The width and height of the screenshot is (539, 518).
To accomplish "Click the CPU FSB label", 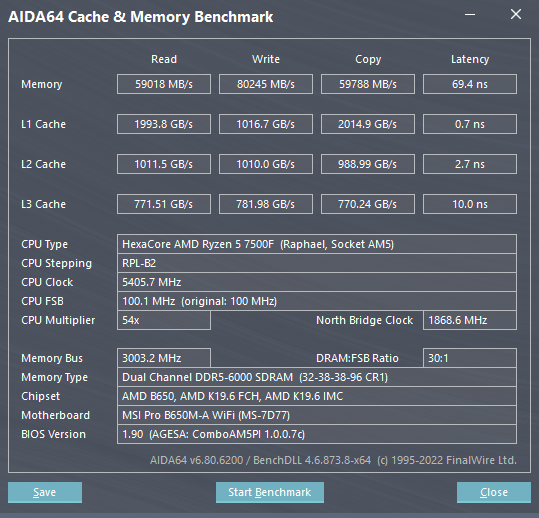I will [x=42, y=301].
